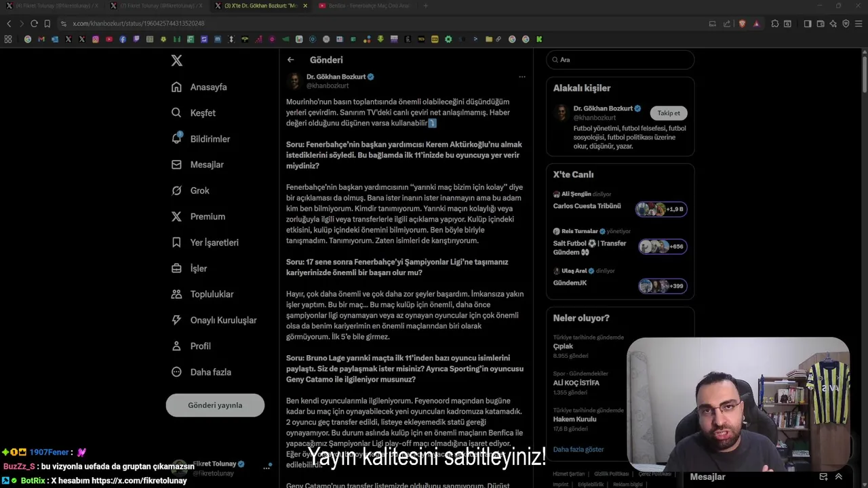Image resolution: width=868 pixels, height=488 pixels.
Task: Open Erişilebilirlik footer link
Action: [x=591, y=484]
